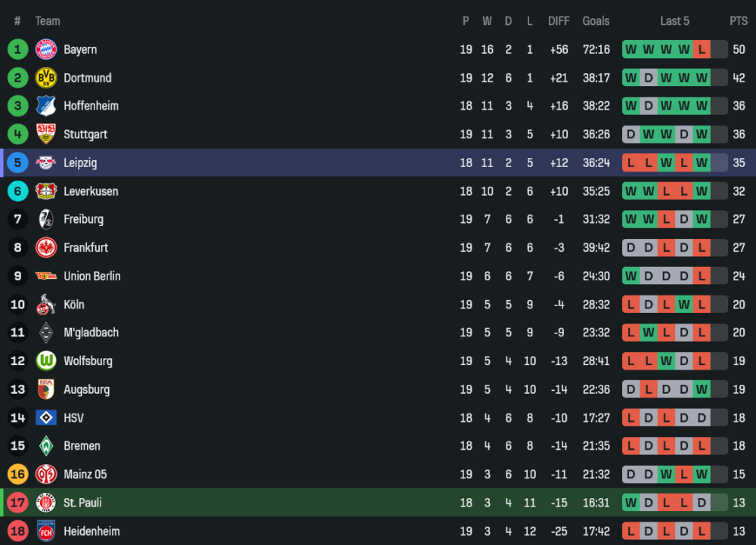
Task: Click the Werder Bremen crest
Action: coord(46,446)
